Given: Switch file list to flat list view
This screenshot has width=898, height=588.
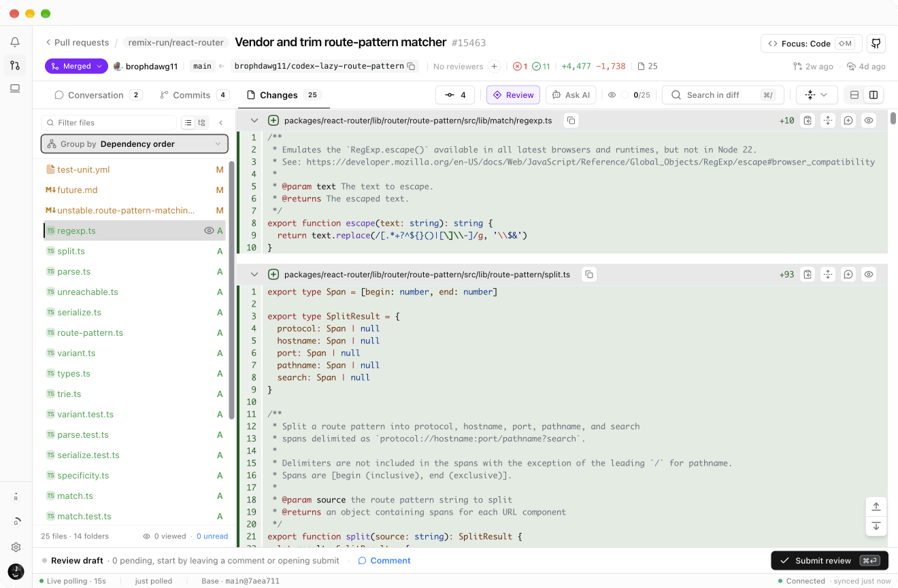Looking at the screenshot, I should pos(188,123).
